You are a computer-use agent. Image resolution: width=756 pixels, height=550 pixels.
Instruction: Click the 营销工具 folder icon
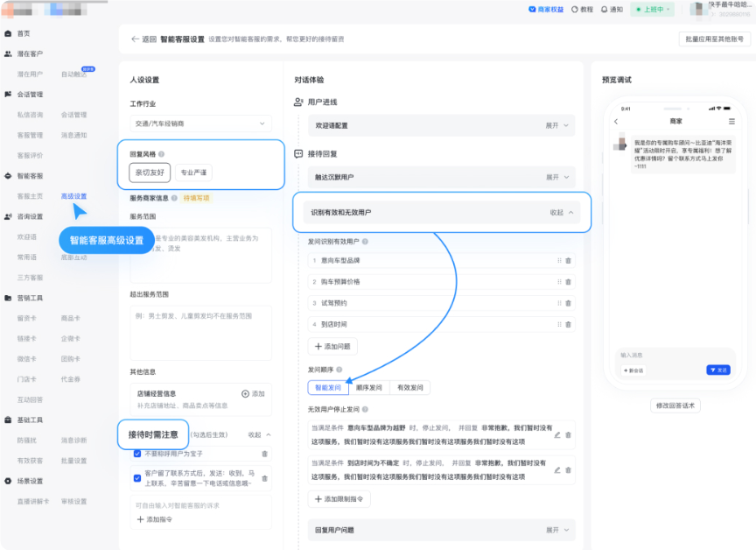[8, 298]
